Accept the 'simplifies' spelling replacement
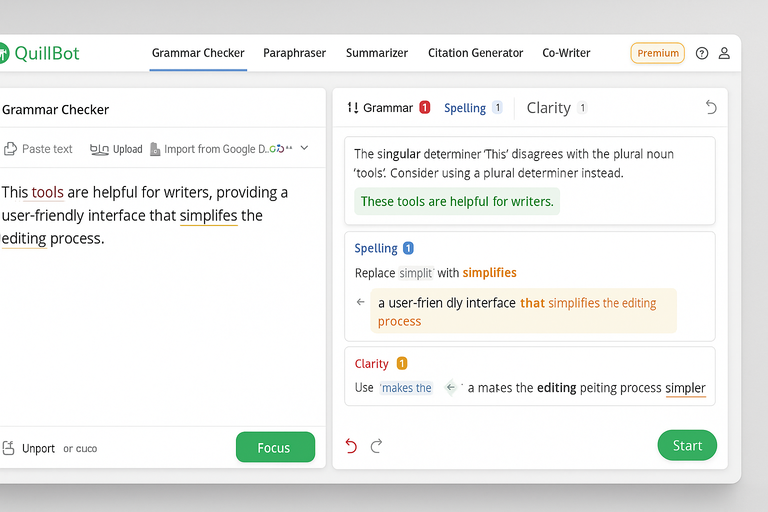The height and width of the screenshot is (512, 768). [489, 273]
